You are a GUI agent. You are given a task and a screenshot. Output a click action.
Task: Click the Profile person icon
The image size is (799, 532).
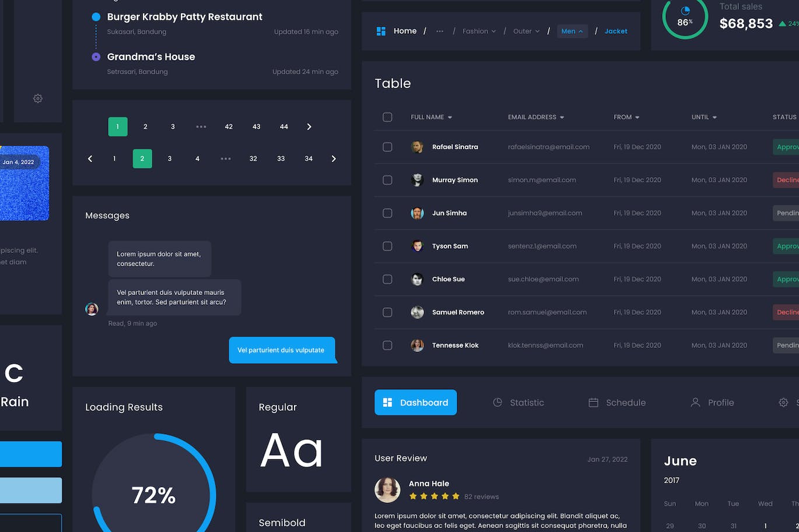[x=695, y=403]
